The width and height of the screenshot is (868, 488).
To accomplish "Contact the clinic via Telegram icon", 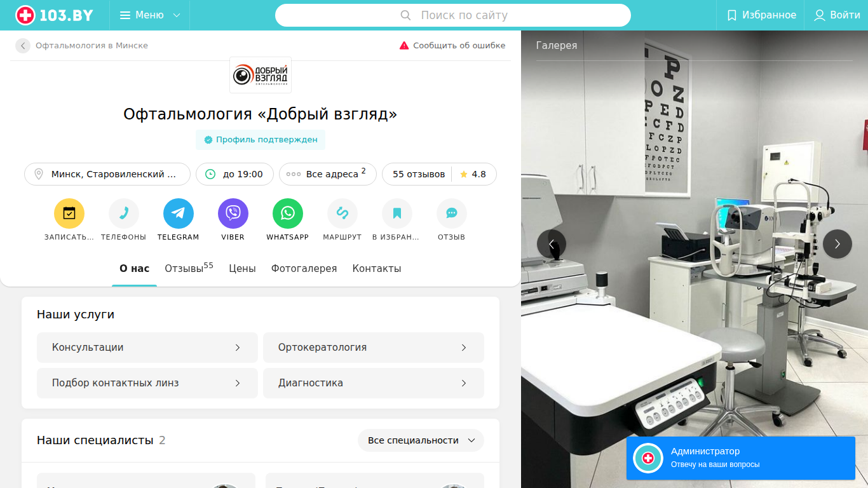I will (179, 213).
